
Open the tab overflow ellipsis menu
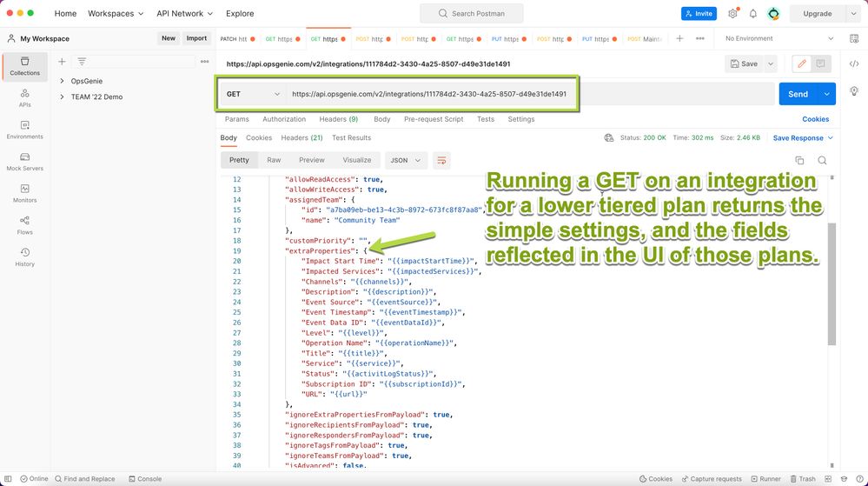[x=700, y=38]
